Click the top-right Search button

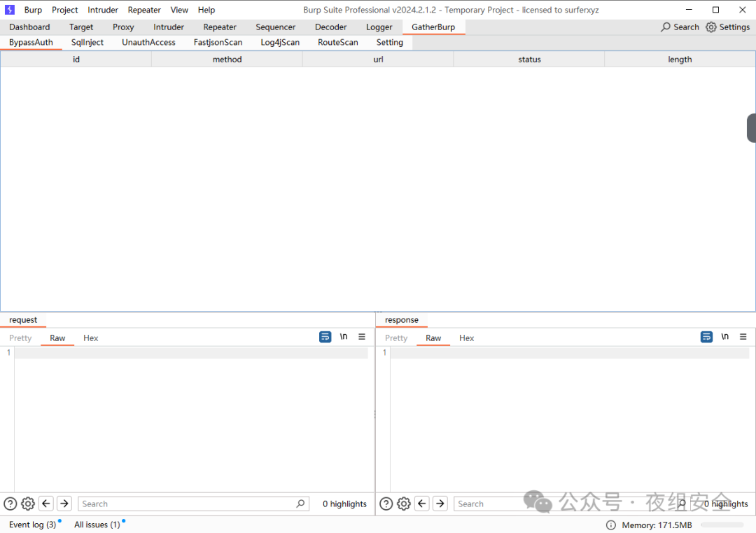click(680, 27)
